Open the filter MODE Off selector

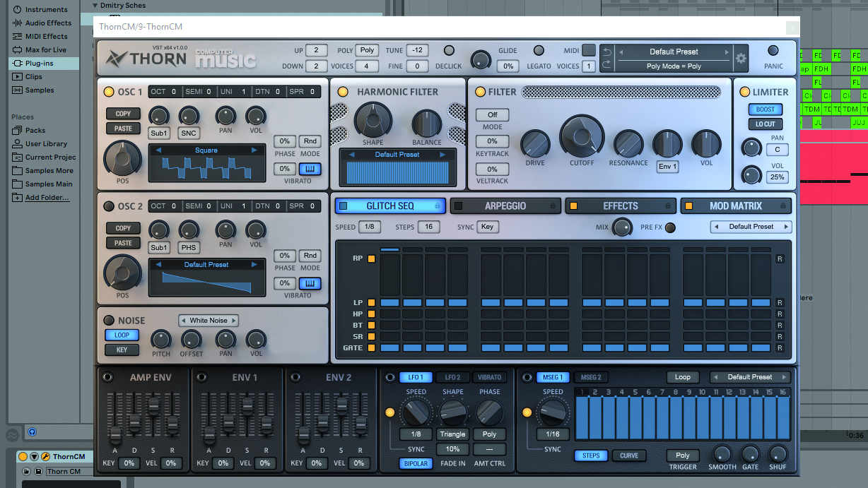click(492, 114)
